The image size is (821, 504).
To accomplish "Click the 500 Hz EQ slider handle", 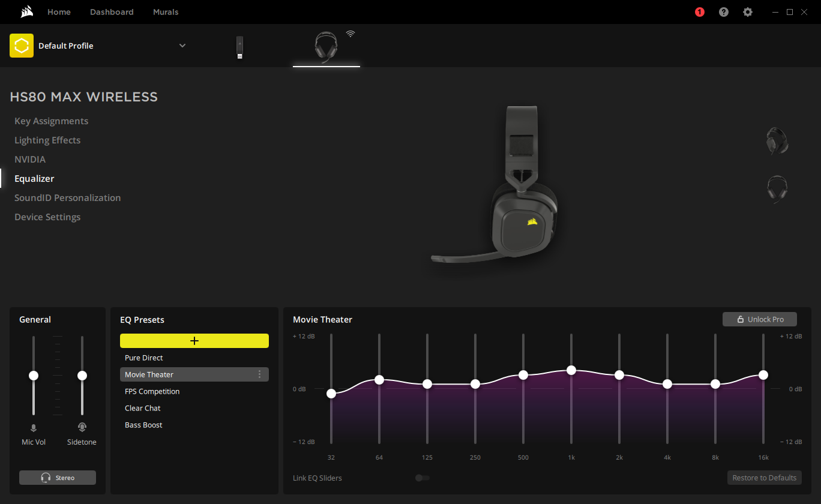I will pyautogui.click(x=523, y=375).
